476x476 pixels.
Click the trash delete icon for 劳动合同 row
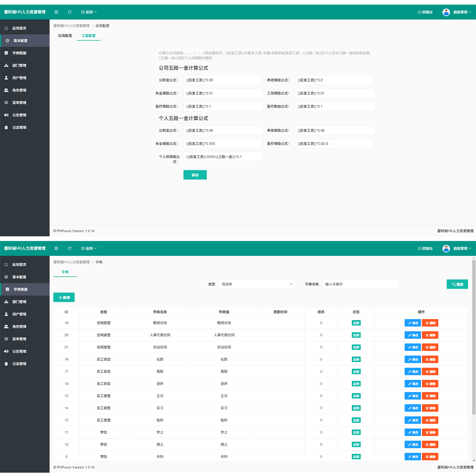(x=427, y=347)
